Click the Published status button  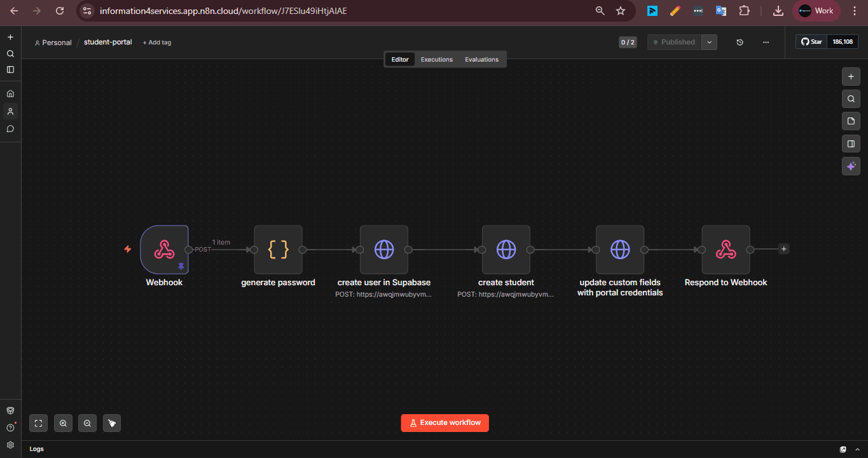click(x=675, y=42)
